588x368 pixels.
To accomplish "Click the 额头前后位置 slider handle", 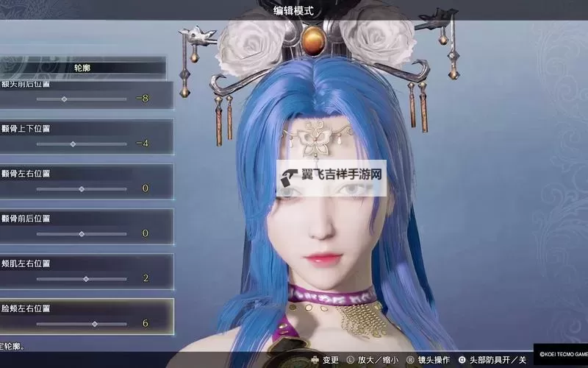I will pos(64,99).
